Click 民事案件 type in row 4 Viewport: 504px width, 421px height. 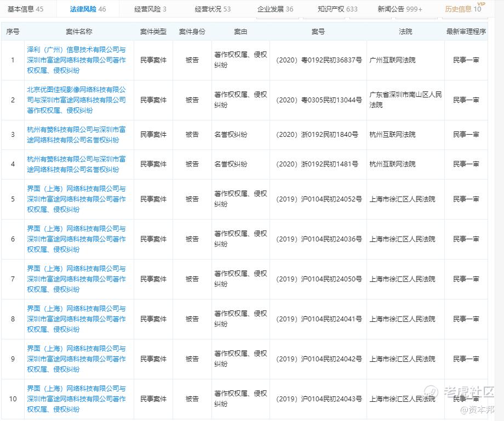pos(153,164)
